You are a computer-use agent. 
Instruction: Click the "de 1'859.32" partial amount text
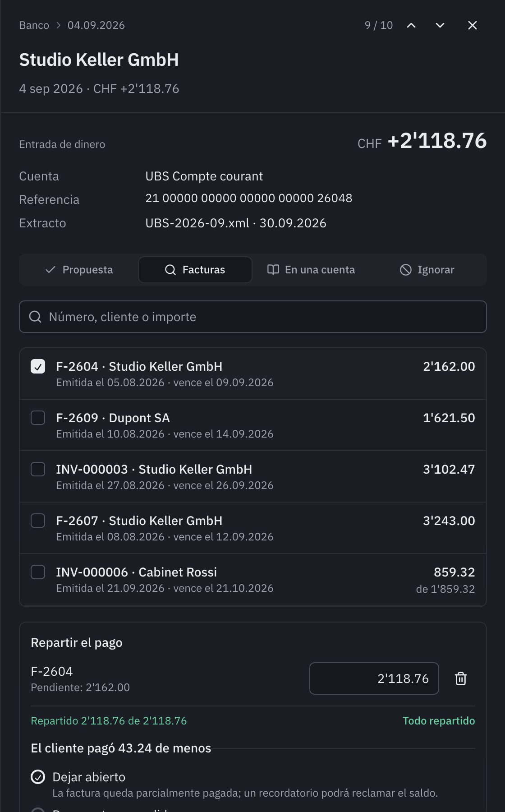point(445,589)
